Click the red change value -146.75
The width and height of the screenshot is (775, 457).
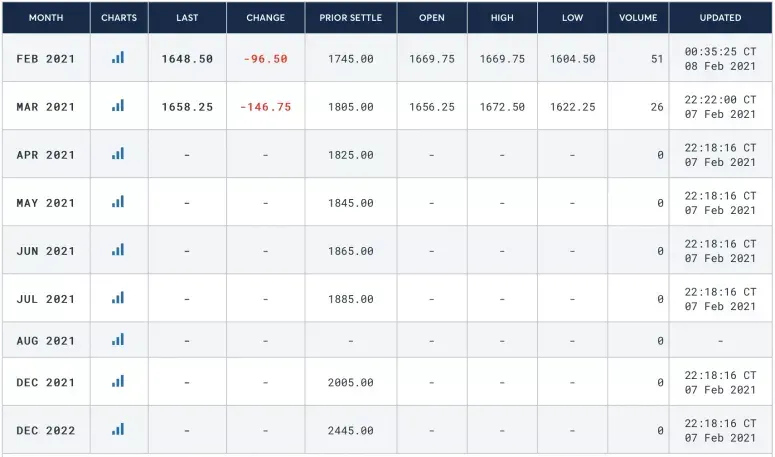click(265, 107)
